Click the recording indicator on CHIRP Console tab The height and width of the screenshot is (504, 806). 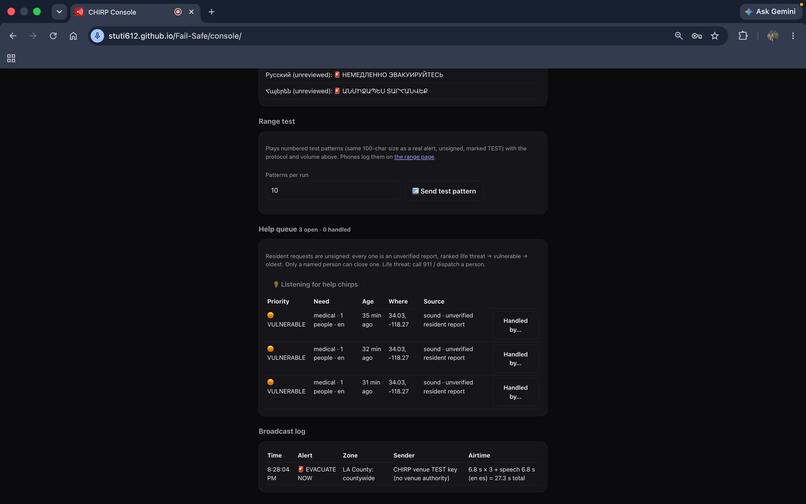[178, 12]
